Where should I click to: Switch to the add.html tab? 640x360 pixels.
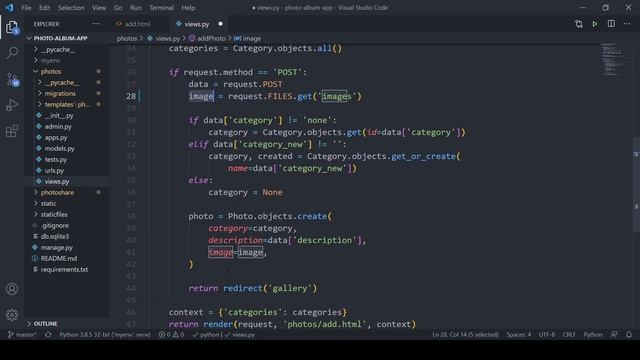(x=138, y=24)
